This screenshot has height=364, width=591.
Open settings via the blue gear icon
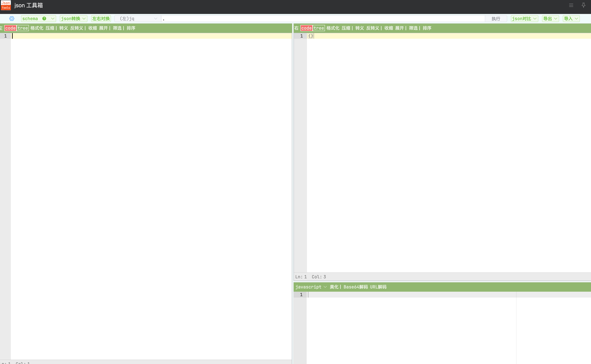12,19
